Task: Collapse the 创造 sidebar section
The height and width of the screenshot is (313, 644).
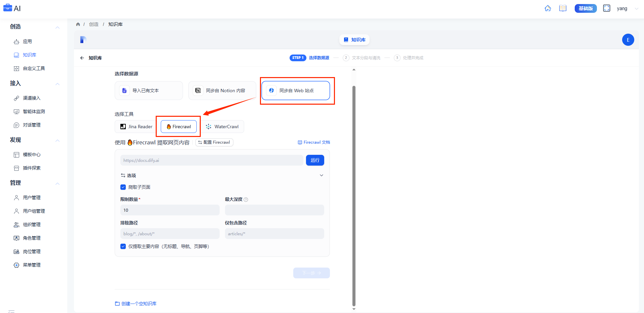Action: pyautogui.click(x=58, y=27)
